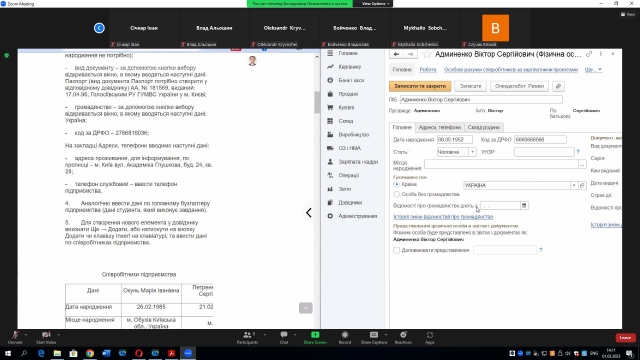Open calendar picker for citizenship info date
640x360 pixels.
524,205
